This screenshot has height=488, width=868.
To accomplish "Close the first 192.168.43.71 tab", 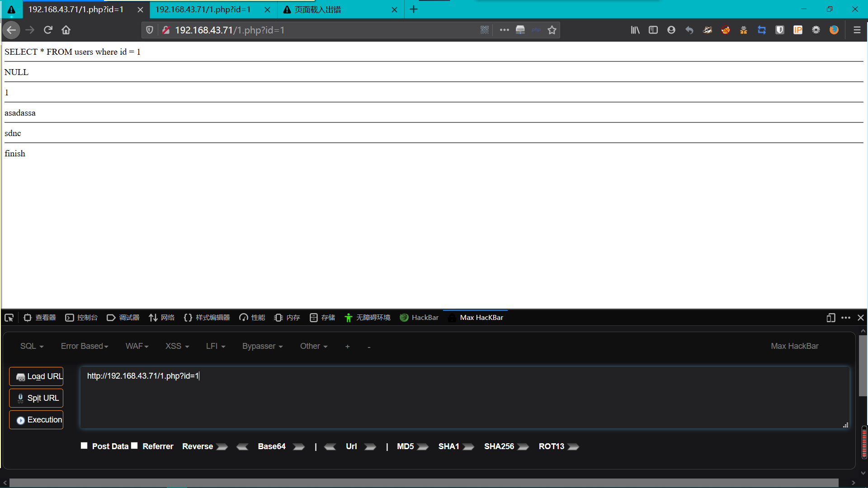I will click(x=140, y=9).
